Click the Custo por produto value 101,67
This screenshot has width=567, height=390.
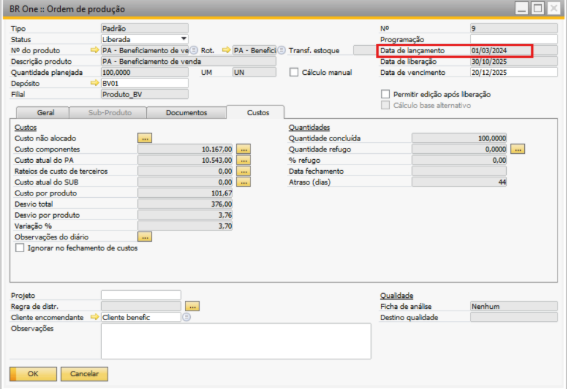tap(185, 193)
